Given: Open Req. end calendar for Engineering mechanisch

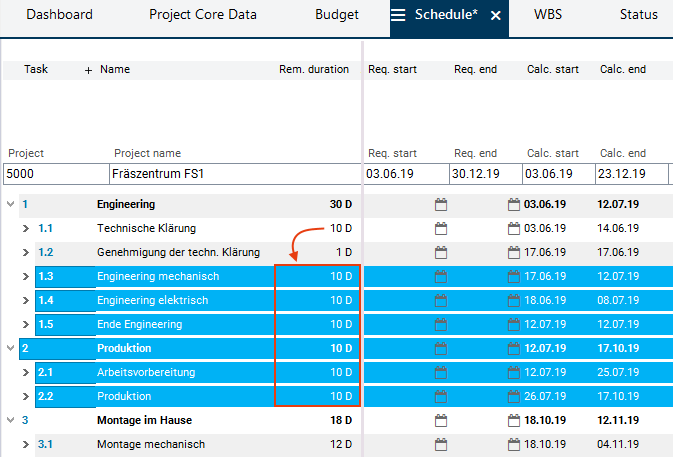Looking at the screenshot, I should tap(441, 276).
